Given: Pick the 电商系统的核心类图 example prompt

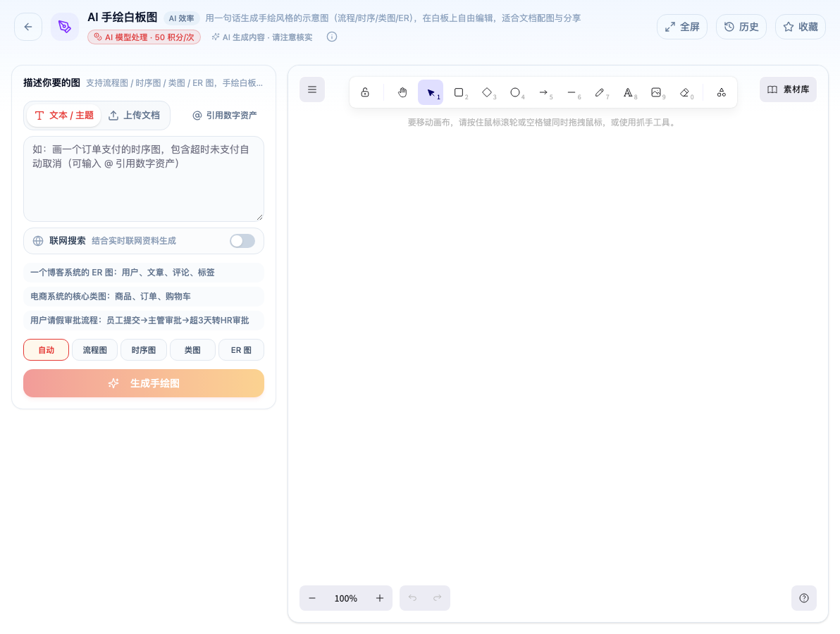Looking at the screenshot, I should click(144, 296).
